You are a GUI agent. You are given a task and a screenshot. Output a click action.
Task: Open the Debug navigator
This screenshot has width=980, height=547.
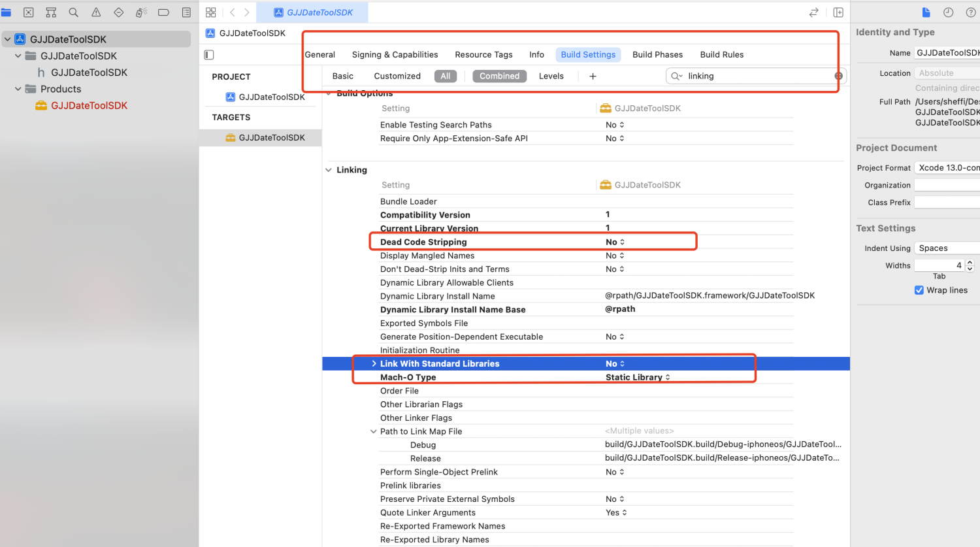tap(141, 12)
